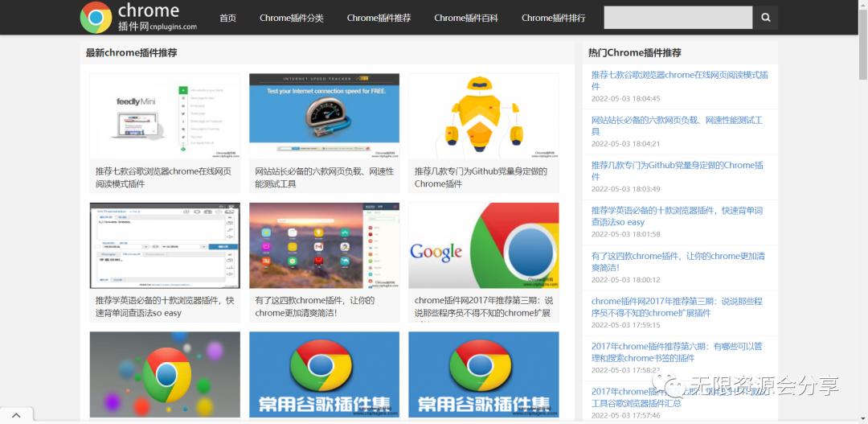Click the magnifier search button
Viewport: 868px width, 424px height.
(766, 18)
